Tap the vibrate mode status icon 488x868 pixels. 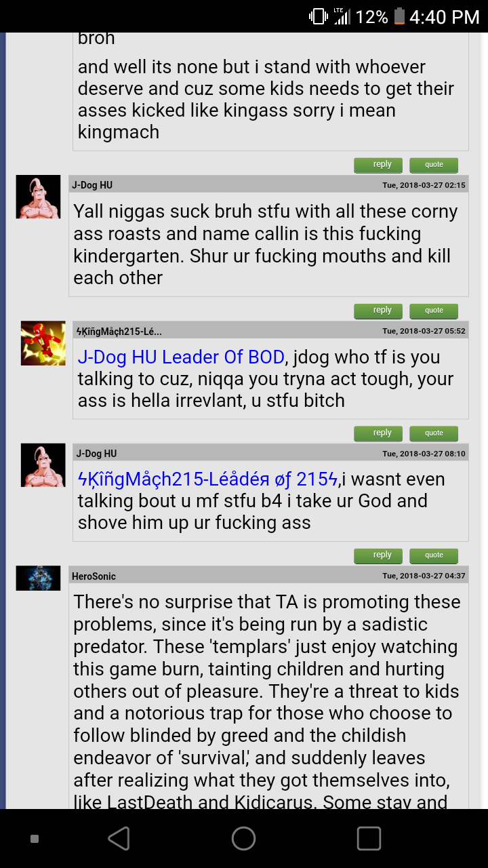[318, 16]
